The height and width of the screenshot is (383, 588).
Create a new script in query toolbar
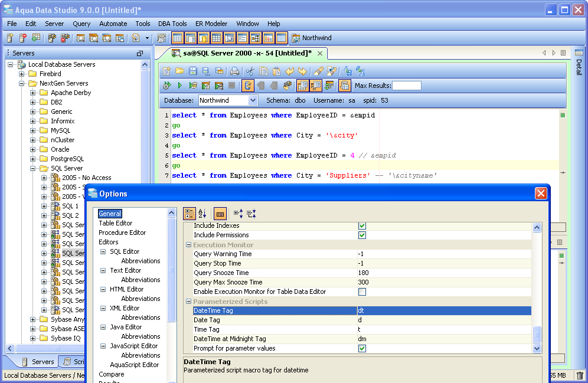(x=167, y=71)
